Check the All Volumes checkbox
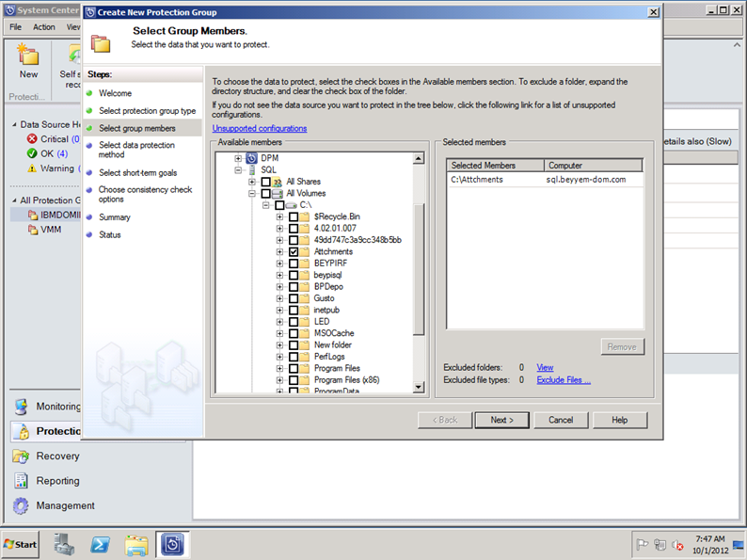Viewport: 747px width, 560px height. tap(266, 194)
